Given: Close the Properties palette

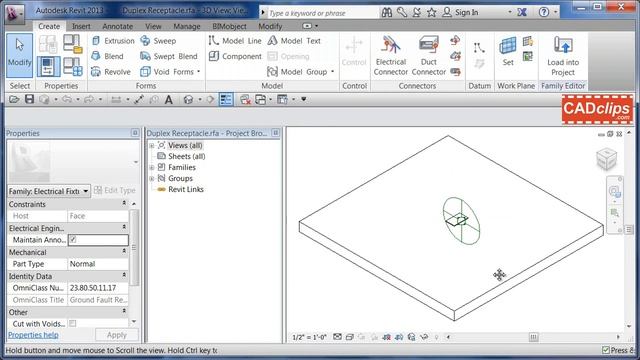Looking at the screenshot, I should 135,133.
